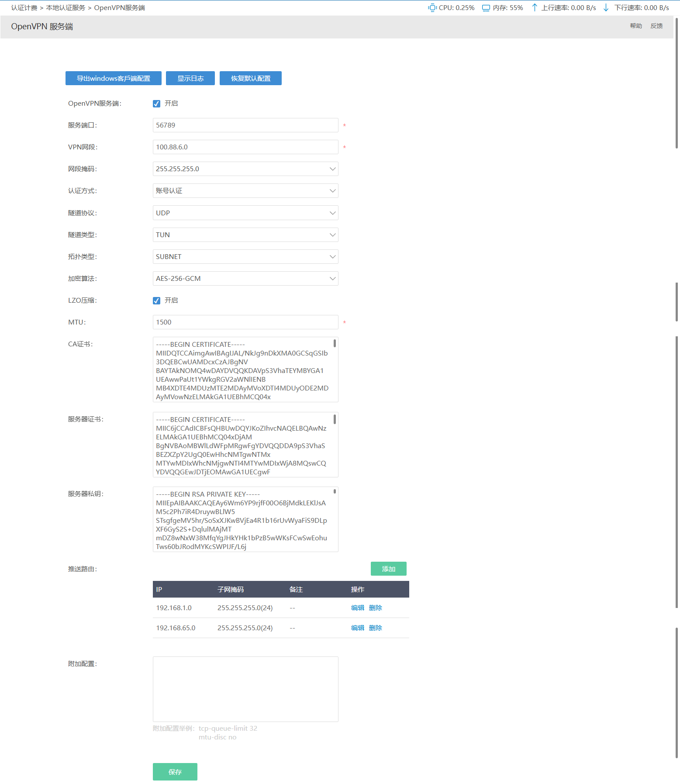Disable the OpenVPN服务端 checkbox
The image size is (680, 784).
[156, 104]
